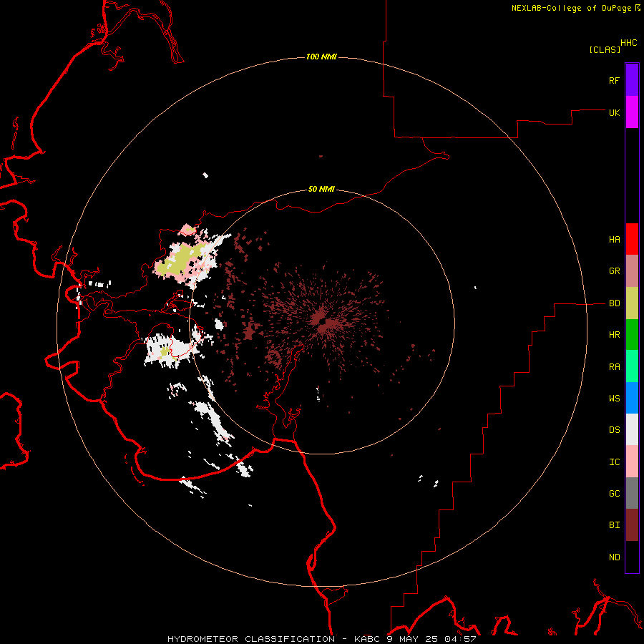
Task: Click the HA legend label
Action: [614, 240]
